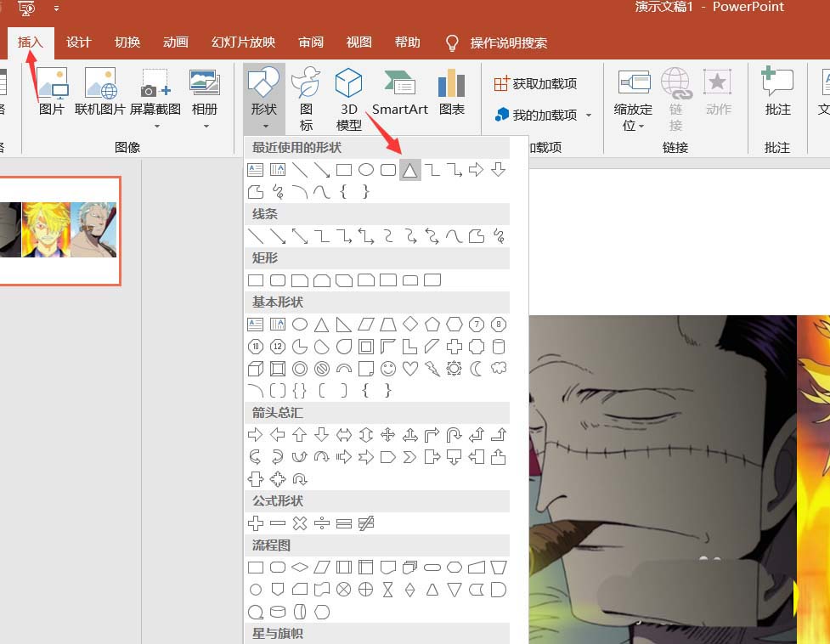Select the not-equal sign in 公式形状
The image size is (830, 644).
coord(366,523)
